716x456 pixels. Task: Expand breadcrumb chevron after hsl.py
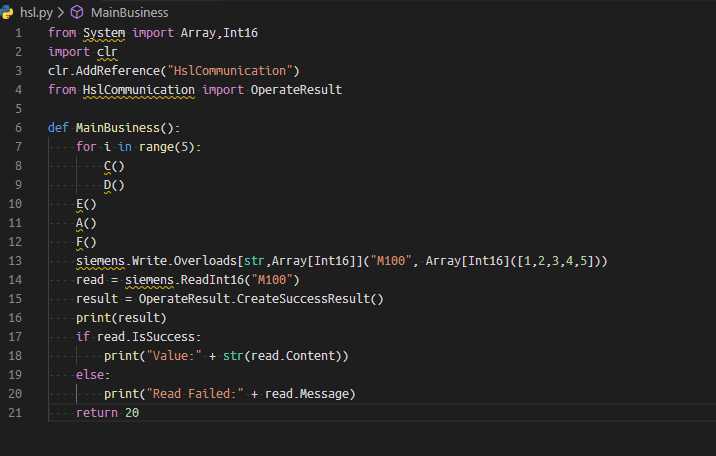(x=61, y=13)
